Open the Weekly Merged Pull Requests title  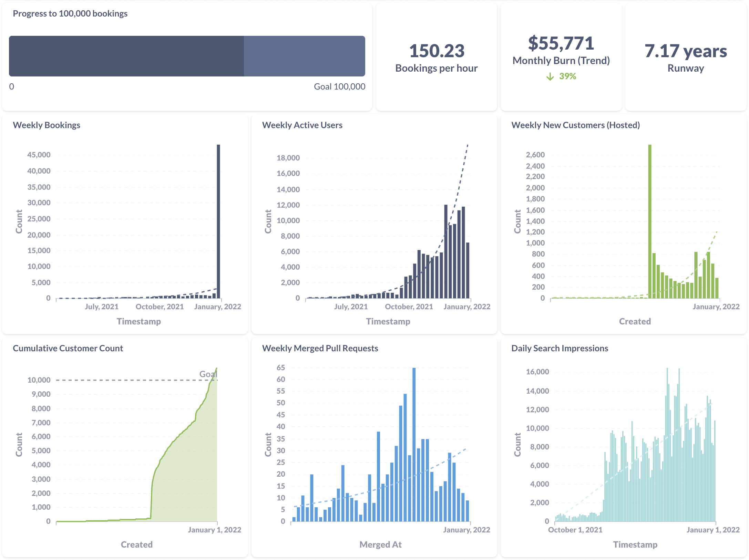pyautogui.click(x=320, y=349)
